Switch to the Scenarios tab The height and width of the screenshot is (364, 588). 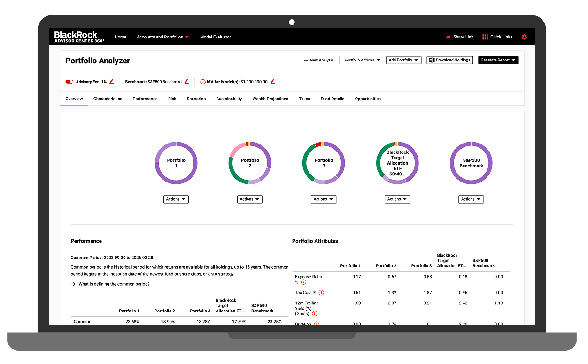point(196,99)
